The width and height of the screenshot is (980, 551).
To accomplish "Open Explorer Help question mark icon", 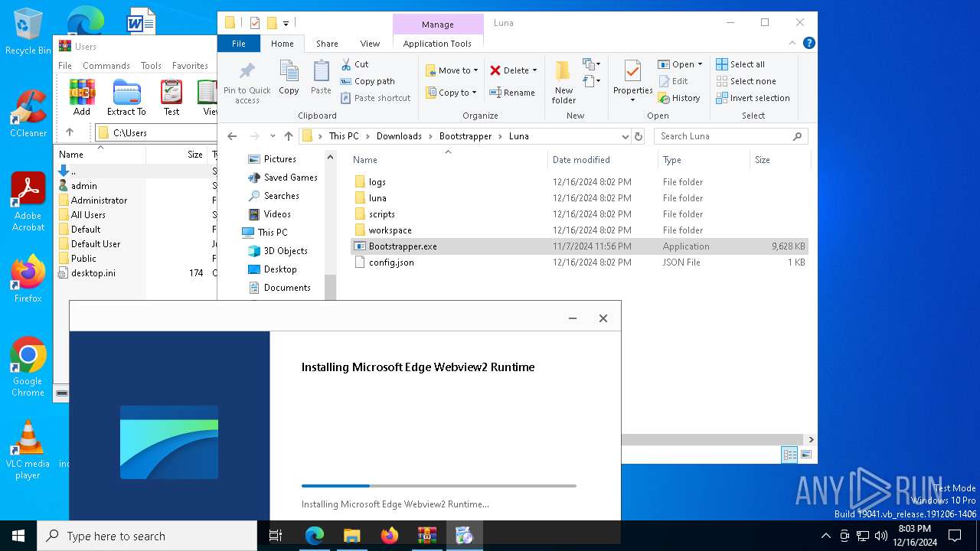I will pos(808,44).
